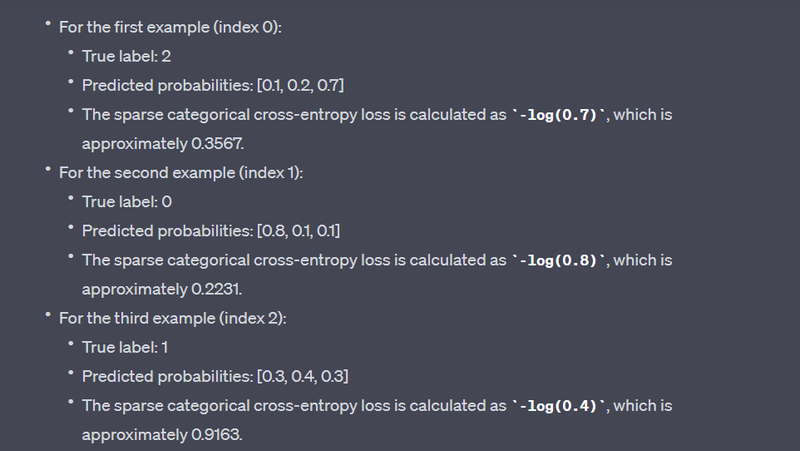This screenshot has width=800, height=451.
Task: Click the -log(0.7) inline code
Action: click(x=560, y=115)
